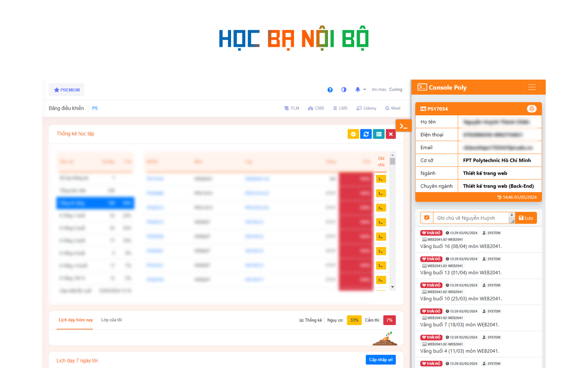Open the yellow gear settings button
Image resolution: width=588 pixels, height=368 pixels.
(x=353, y=134)
